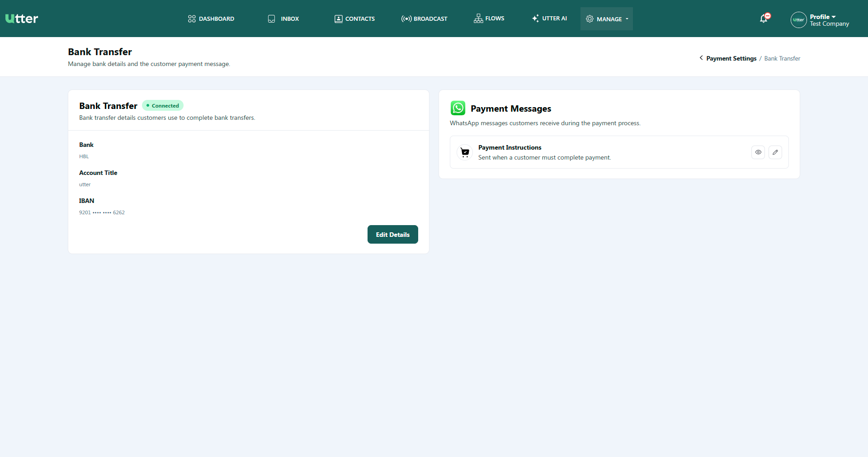Go back to Payment Settings breadcrumb

pyautogui.click(x=731, y=58)
